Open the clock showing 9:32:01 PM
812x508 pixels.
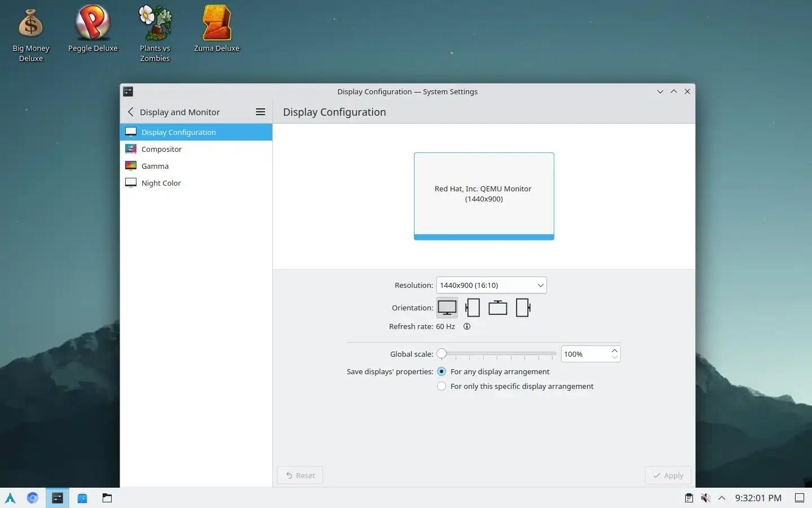(x=758, y=498)
